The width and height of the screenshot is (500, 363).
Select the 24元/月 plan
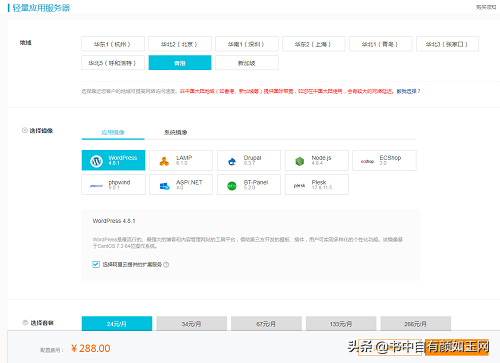tap(117, 324)
